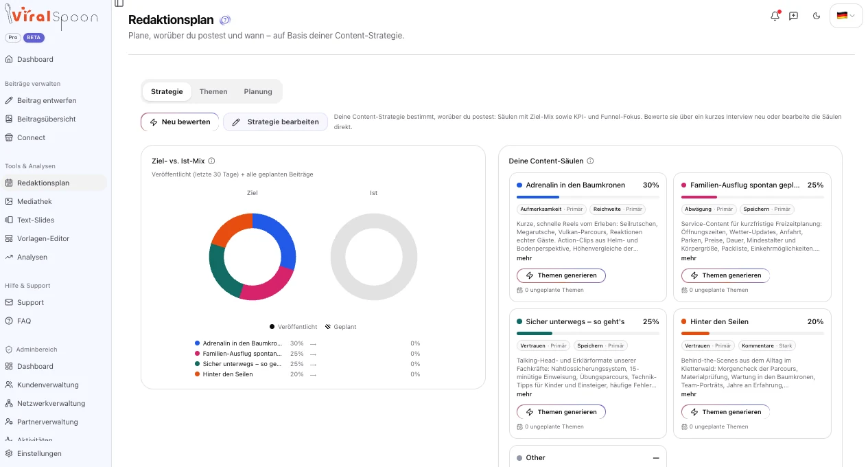
Task: Click Sicher unterwegs row in mix legend
Action: [x=307, y=363]
